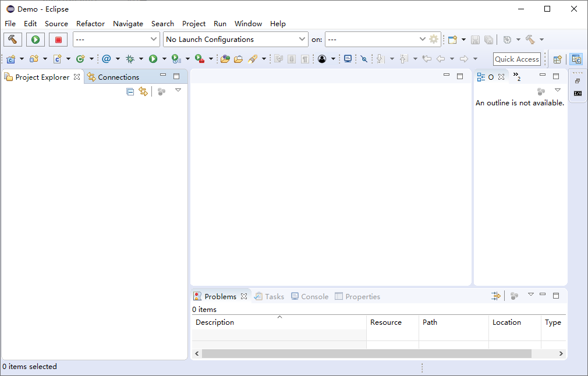Expand the Problems view menu arrow
This screenshot has height=376, width=588.
pos(530,296)
